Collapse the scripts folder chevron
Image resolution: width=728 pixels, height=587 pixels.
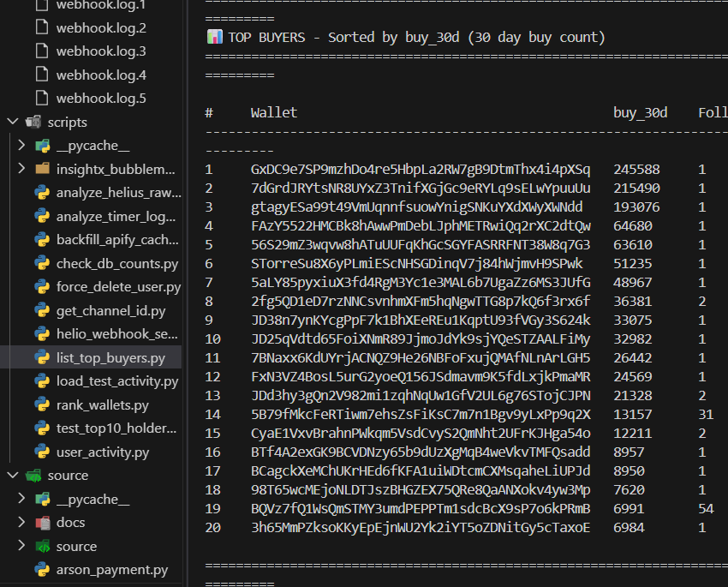point(13,122)
